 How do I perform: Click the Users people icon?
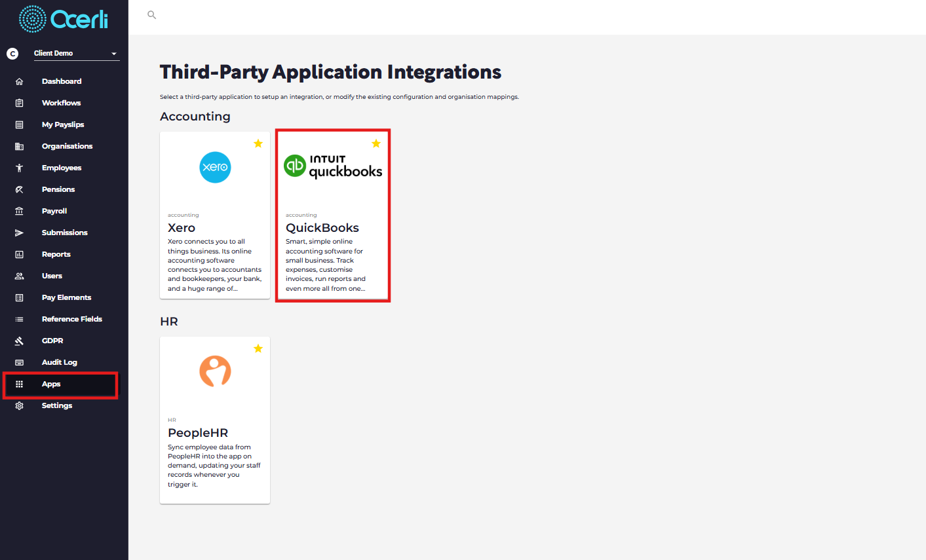pos(19,276)
